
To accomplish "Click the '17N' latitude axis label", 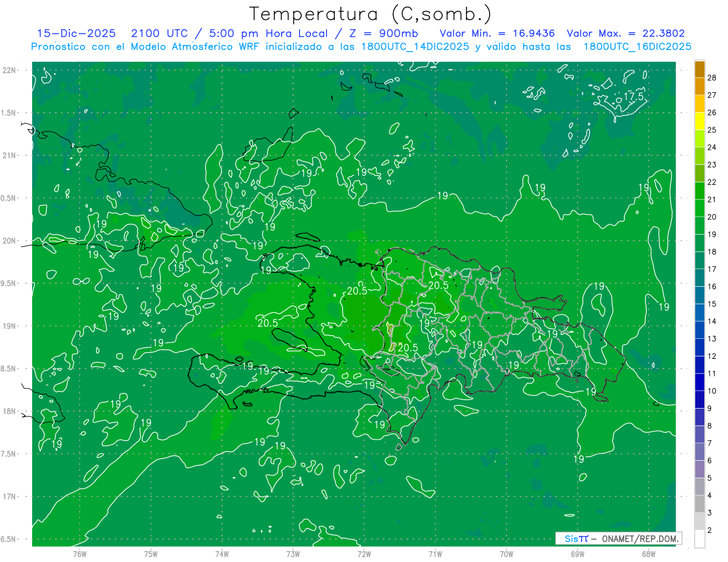I will point(8,497).
